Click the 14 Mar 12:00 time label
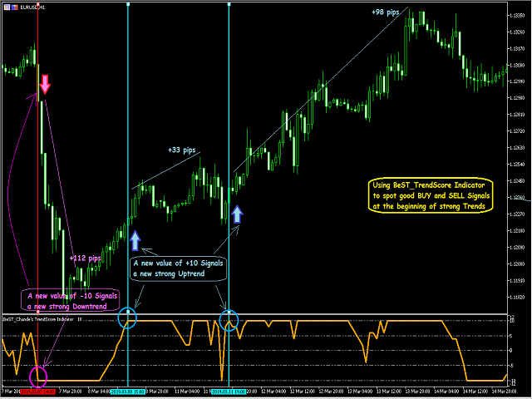Screen dimensions: 532x399 [475, 392]
